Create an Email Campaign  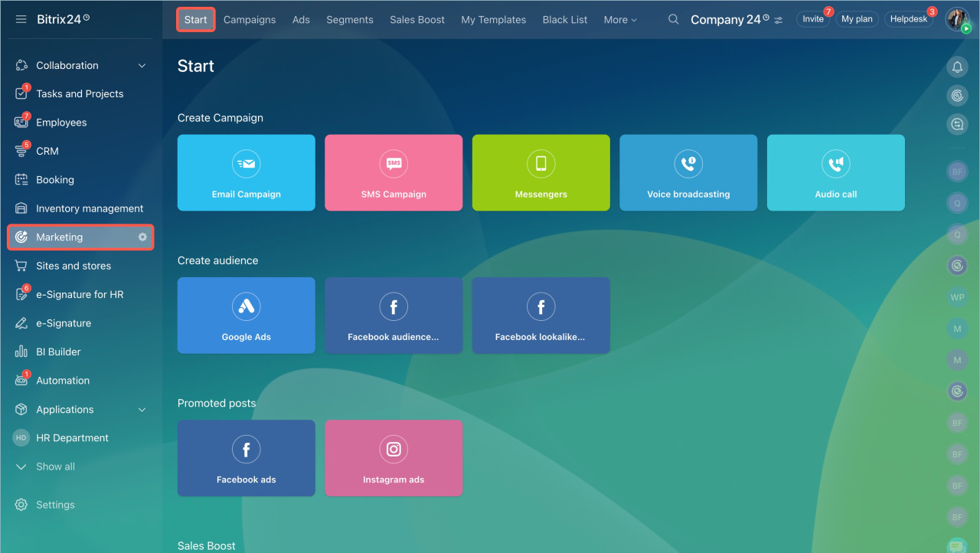(247, 172)
